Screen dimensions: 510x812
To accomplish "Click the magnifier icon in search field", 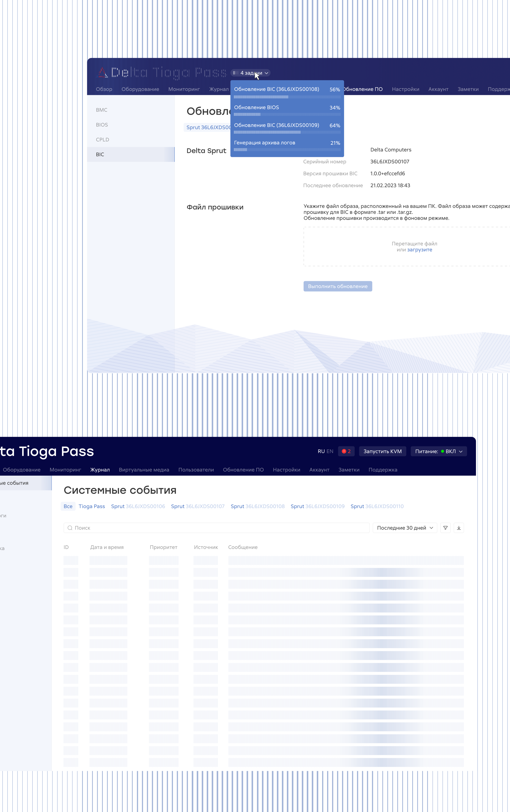I will 70,528.
